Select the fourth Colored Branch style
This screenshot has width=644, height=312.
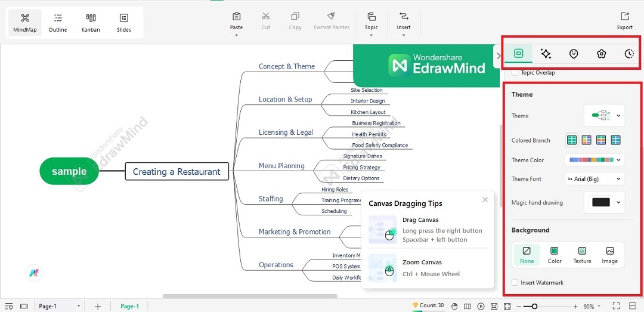coord(615,140)
